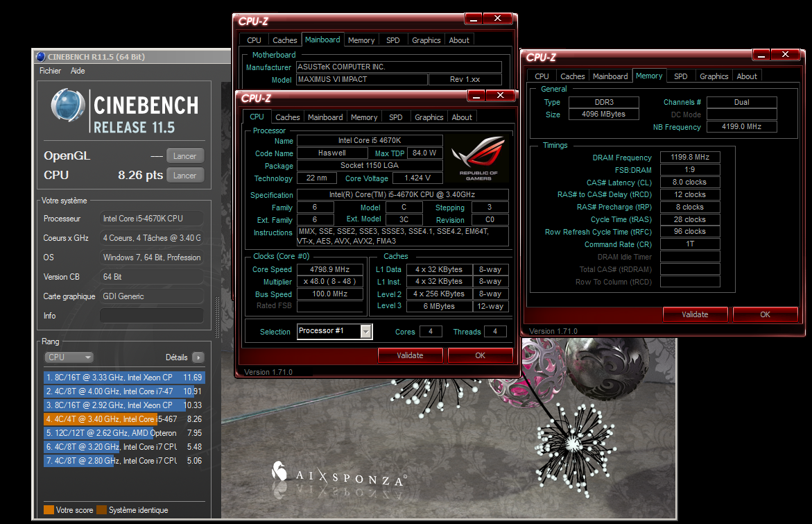Run the CPU test with Lancer
Image resolution: width=812 pixels, height=524 pixels.
coord(185,175)
